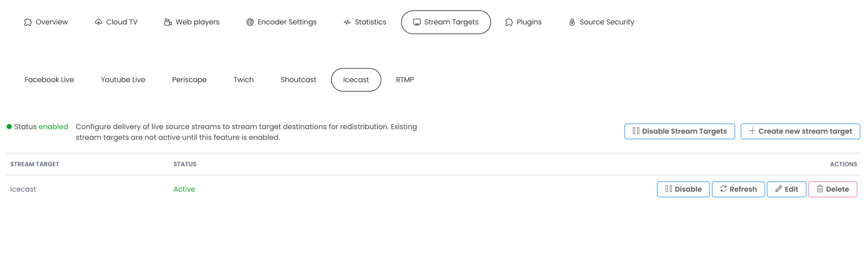The image size is (868, 274).
Task: Click the Stream Targets monitor icon
Action: tap(417, 22)
